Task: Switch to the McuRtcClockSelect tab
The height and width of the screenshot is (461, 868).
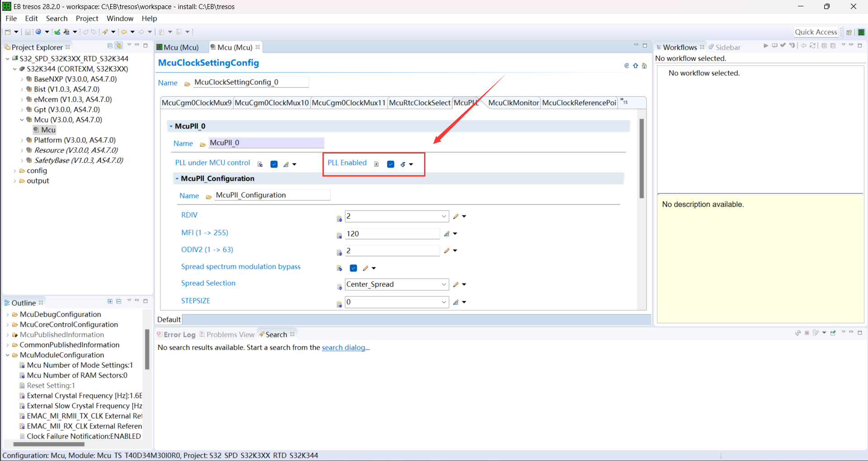Action: [x=420, y=102]
